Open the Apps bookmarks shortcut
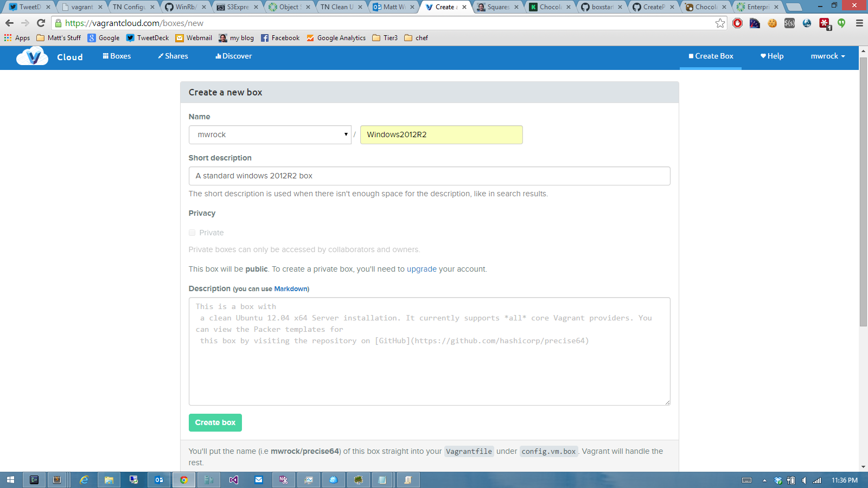This screenshot has width=868, height=488. click(x=17, y=38)
